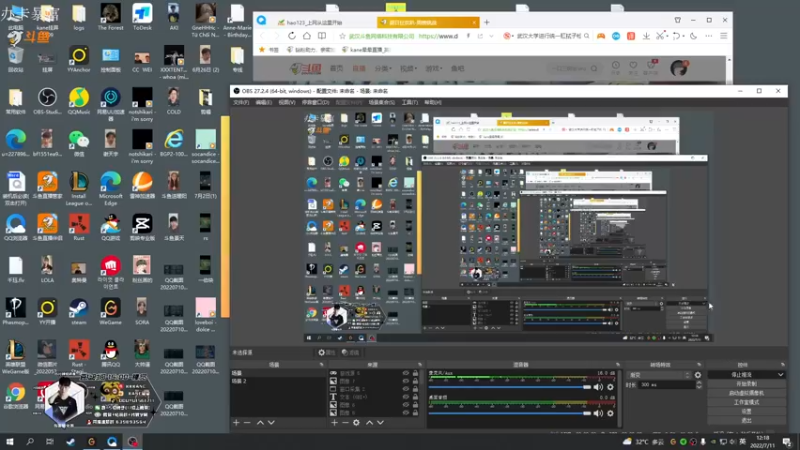Add a new source in OBS sources panel

(x=334, y=422)
